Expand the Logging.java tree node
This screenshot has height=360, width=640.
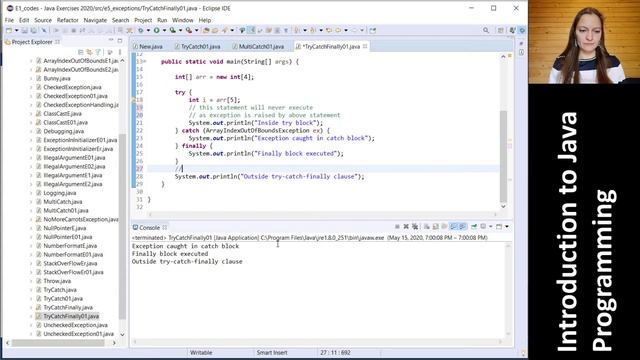[31, 193]
